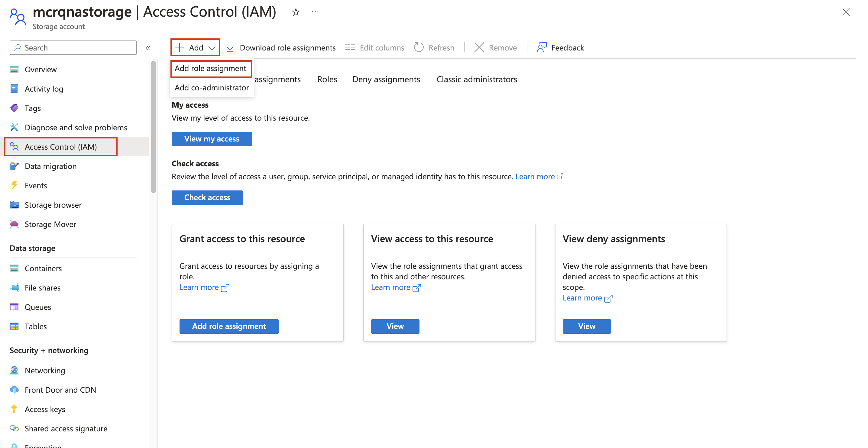Click the Activity log icon
Screen dimensions: 868x448
pos(14,89)
